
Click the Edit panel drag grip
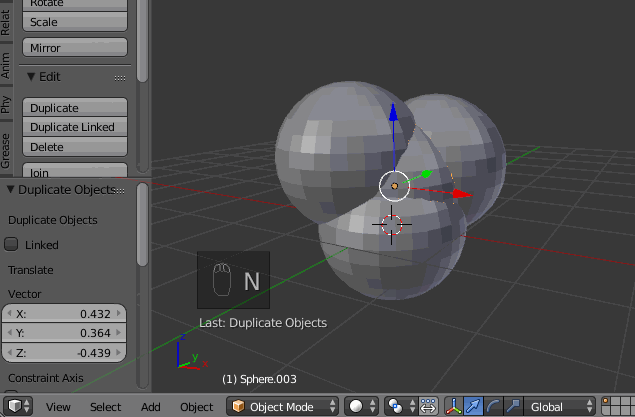point(120,78)
